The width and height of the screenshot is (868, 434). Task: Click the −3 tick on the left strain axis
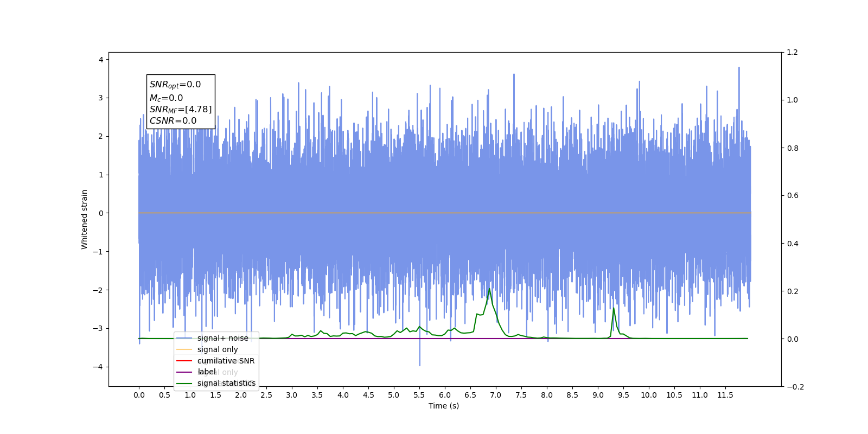click(x=98, y=329)
